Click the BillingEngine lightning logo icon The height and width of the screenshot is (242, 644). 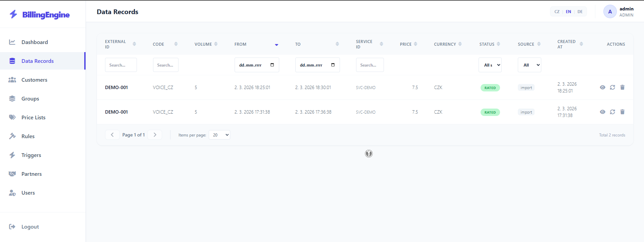tap(13, 14)
